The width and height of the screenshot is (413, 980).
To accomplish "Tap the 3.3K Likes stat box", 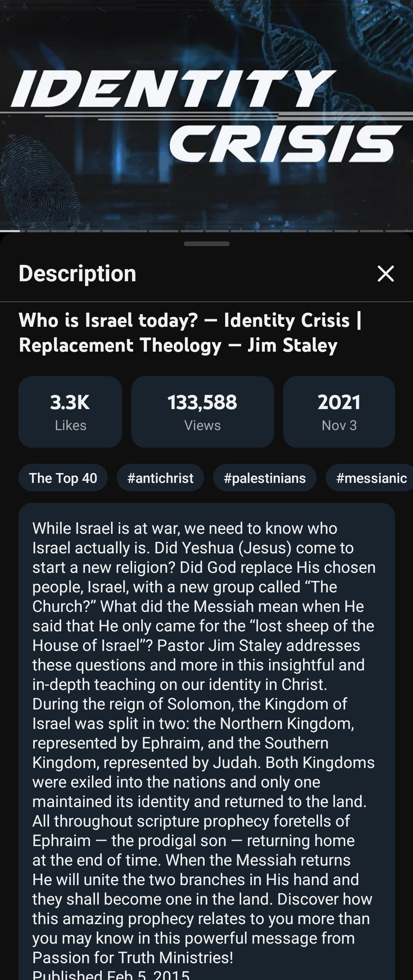I will [x=70, y=412].
